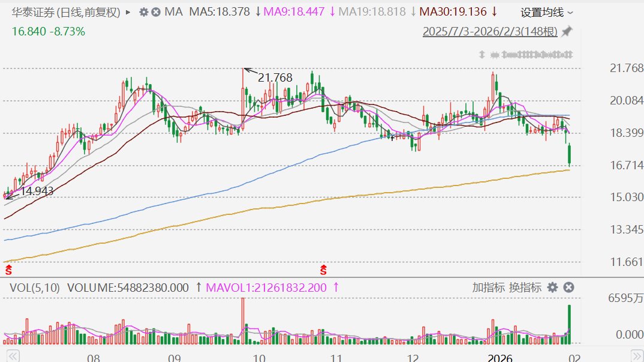644x362 pixels.
Task: Toggle the MA5 moving average line
Action: coord(220,12)
